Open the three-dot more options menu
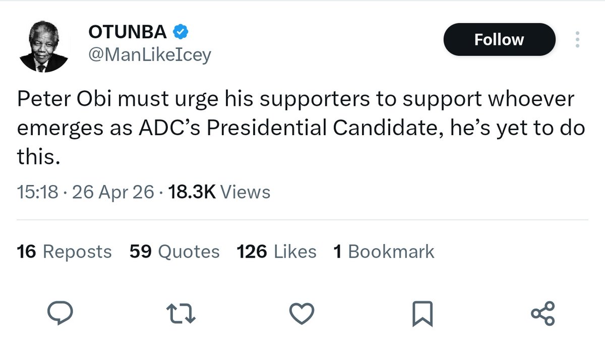 tap(578, 39)
